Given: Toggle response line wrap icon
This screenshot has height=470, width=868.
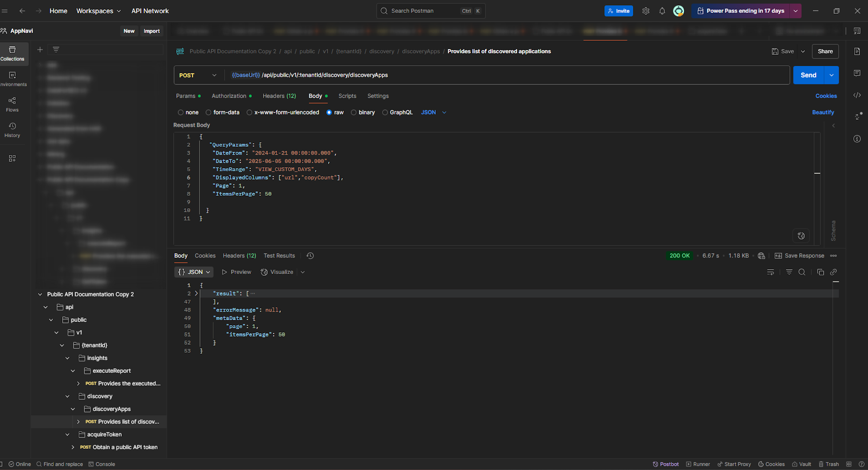Looking at the screenshot, I should (x=770, y=272).
